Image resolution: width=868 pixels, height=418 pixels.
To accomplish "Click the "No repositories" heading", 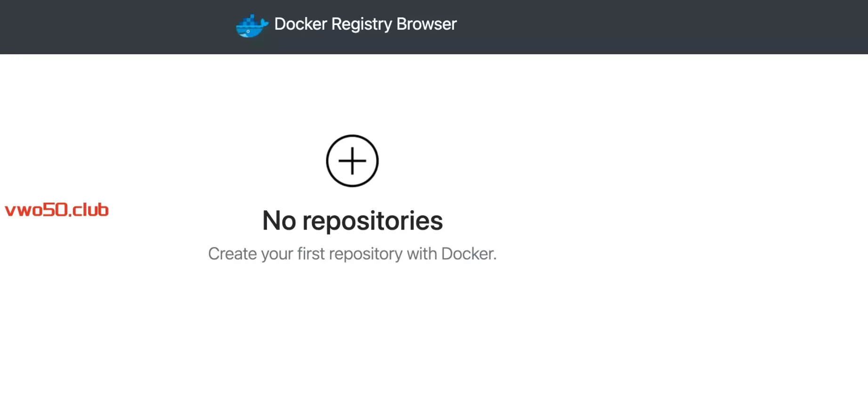I will [352, 221].
